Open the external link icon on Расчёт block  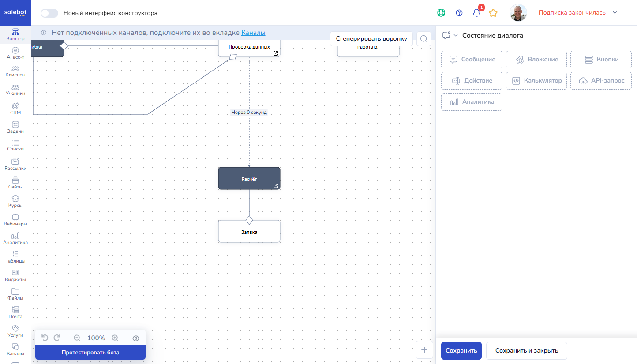tap(276, 186)
